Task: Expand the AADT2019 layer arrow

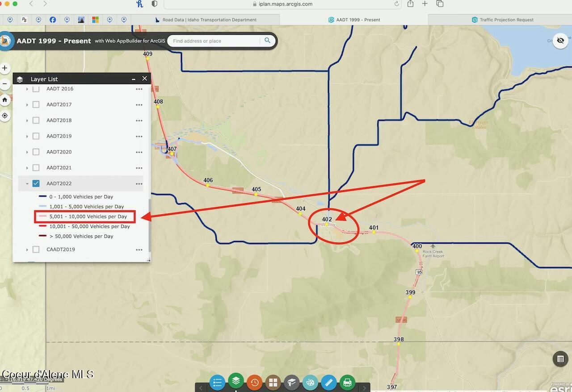Action: (x=27, y=136)
